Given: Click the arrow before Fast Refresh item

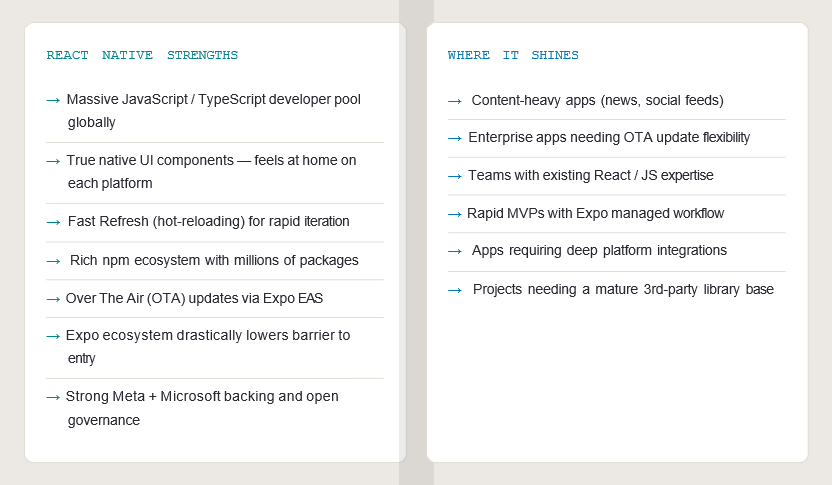Looking at the screenshot, I should click(x=54, y=222).
